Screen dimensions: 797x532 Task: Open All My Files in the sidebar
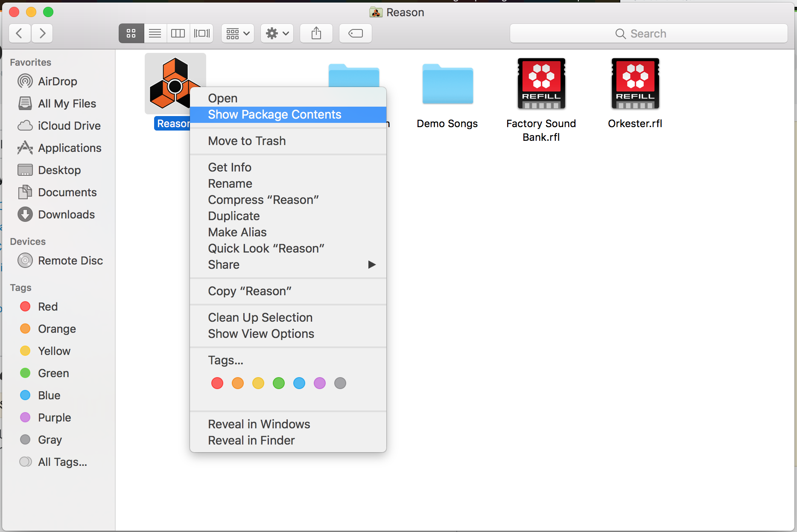(57, 103)
